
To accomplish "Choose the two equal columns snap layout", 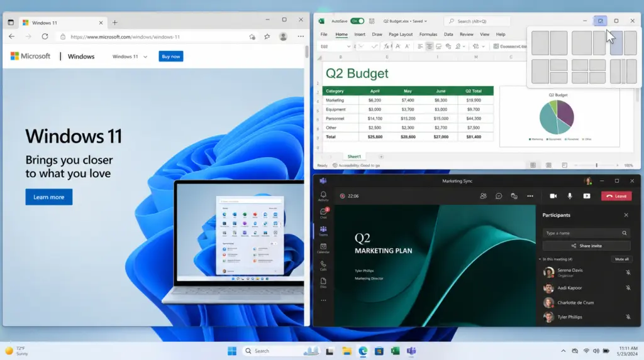I will [x=549, y=43].
